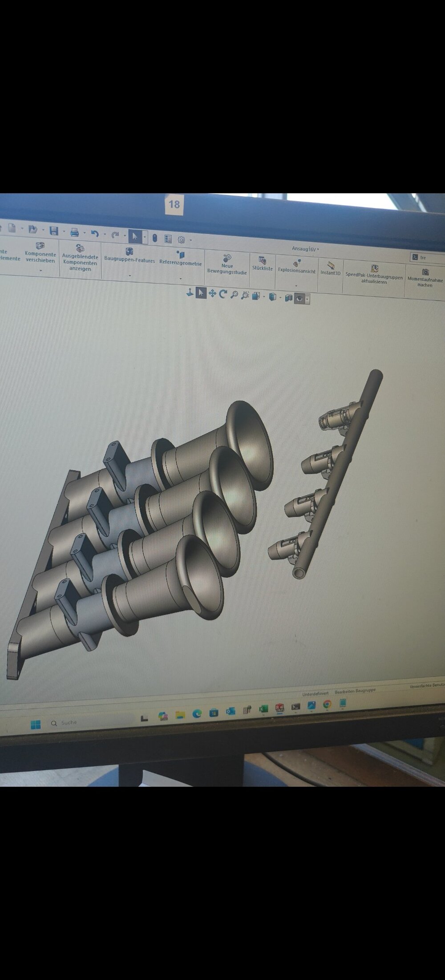This screenshot has width=445, height=980.
Task: Open dropdown arrow next to Save icon
Action: [64, 231]
